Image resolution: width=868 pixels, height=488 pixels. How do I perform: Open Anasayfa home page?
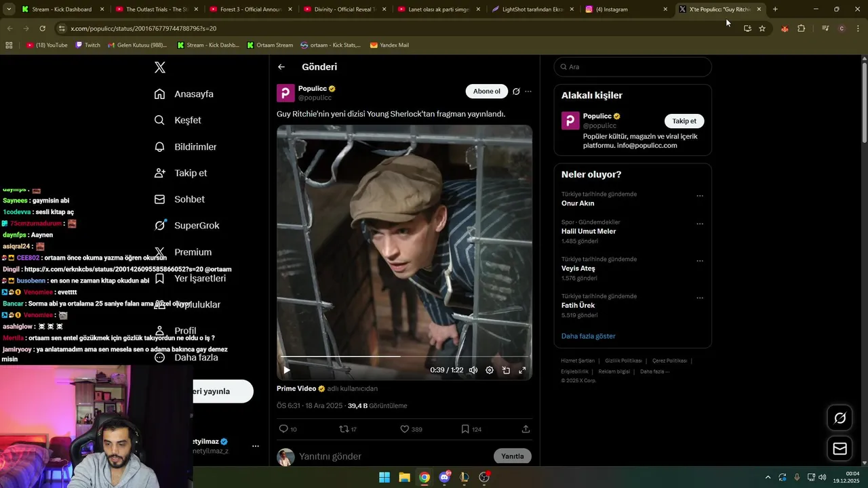184,94
